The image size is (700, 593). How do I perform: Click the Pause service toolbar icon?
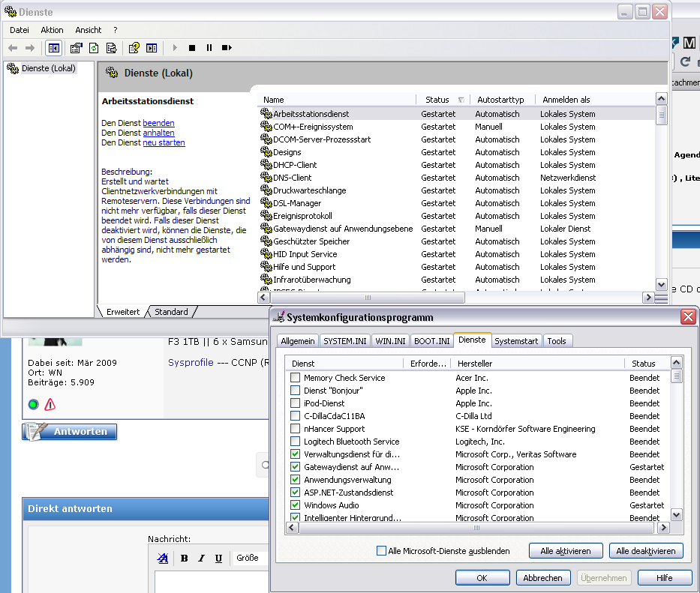(x=209, y=48)
